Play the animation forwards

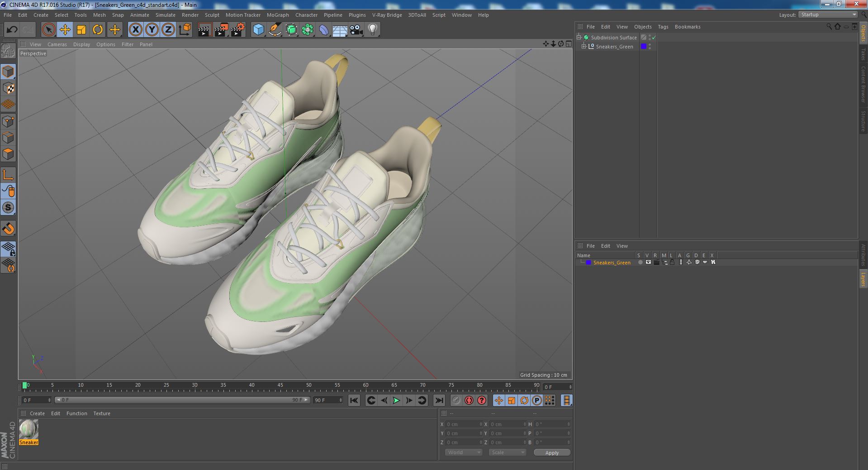coord(396,400)
